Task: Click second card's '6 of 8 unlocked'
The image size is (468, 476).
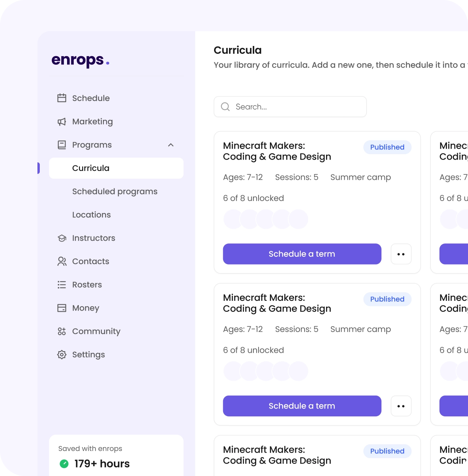Action: 253,350
